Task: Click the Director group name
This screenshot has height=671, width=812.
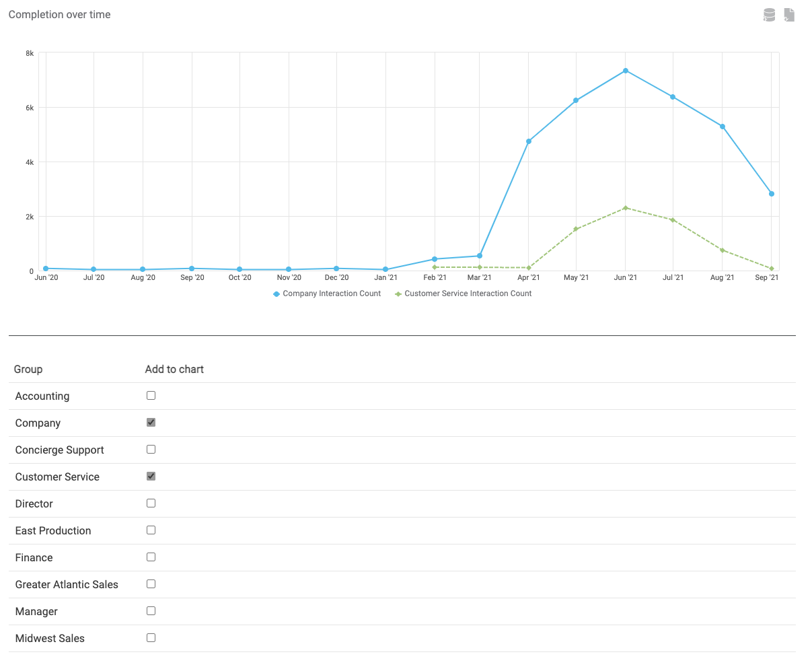Action: pyautogui.click(x=34, y=504)
